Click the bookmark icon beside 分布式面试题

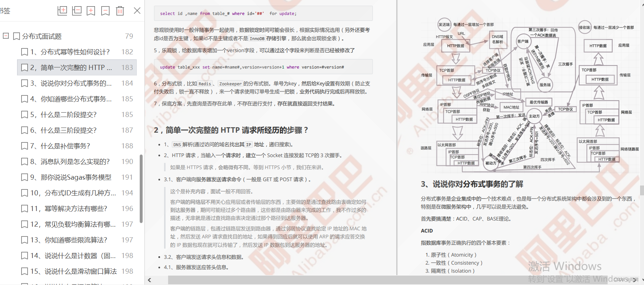click(16, 36)
